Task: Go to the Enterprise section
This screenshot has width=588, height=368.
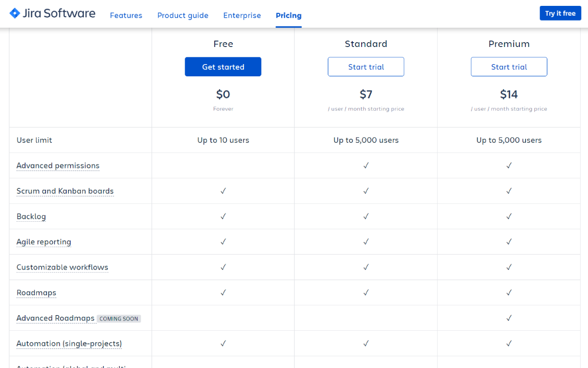Action: pos(242,15)
